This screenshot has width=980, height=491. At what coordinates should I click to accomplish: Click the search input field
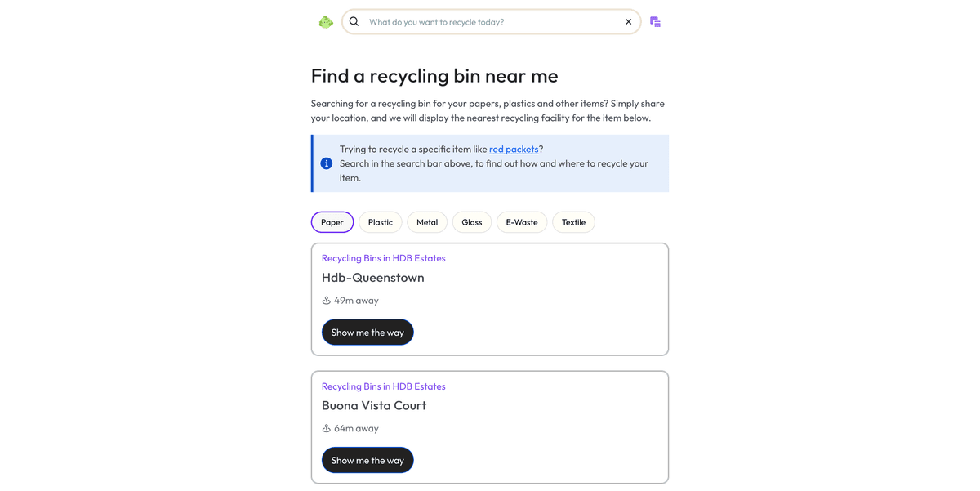(490, 21)
